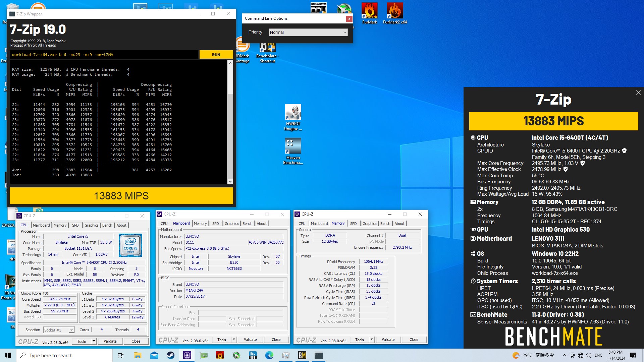Viewport: 644px width, 362px height.
Task: Click Validate in left CPU-Z window
Action: tap(110, 342)
